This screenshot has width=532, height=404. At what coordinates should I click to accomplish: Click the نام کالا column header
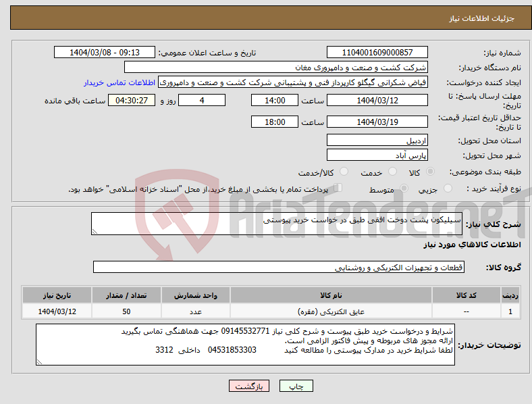[331, 295]
